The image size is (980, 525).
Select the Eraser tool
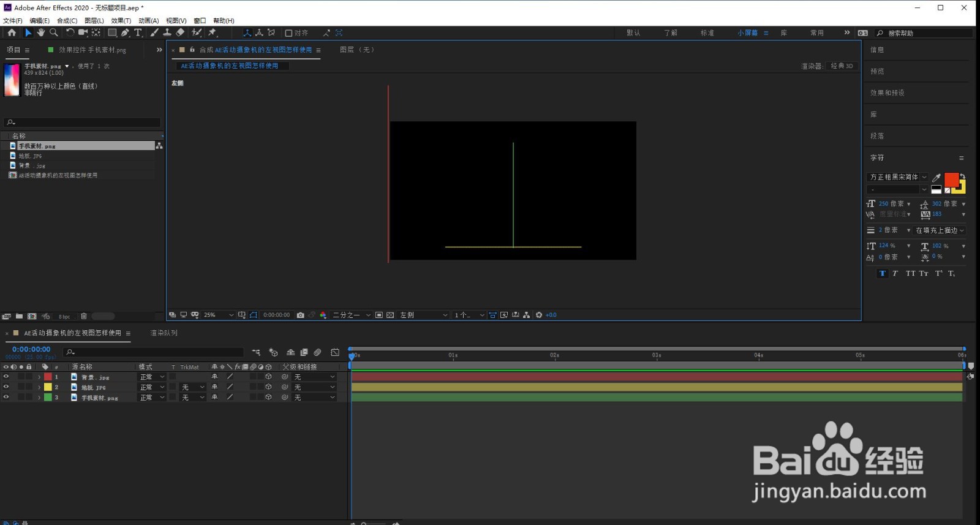(x=180, y=32)
